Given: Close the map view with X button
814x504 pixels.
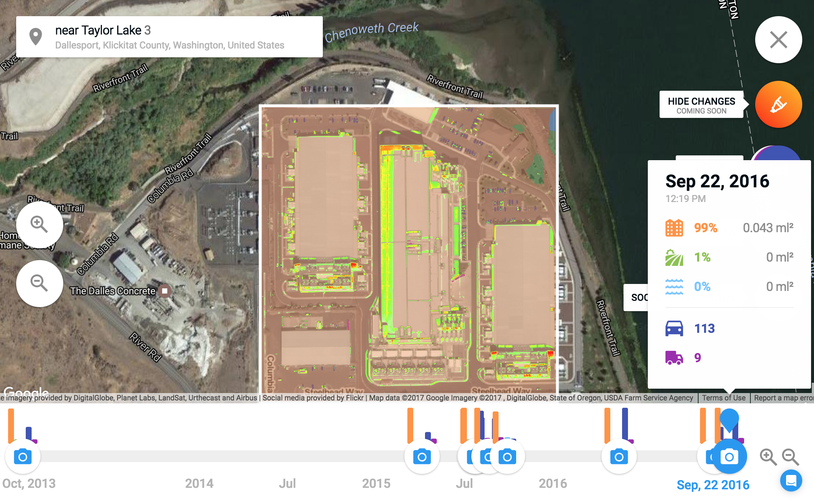Looking at the screenshot, I should point(778,40).
